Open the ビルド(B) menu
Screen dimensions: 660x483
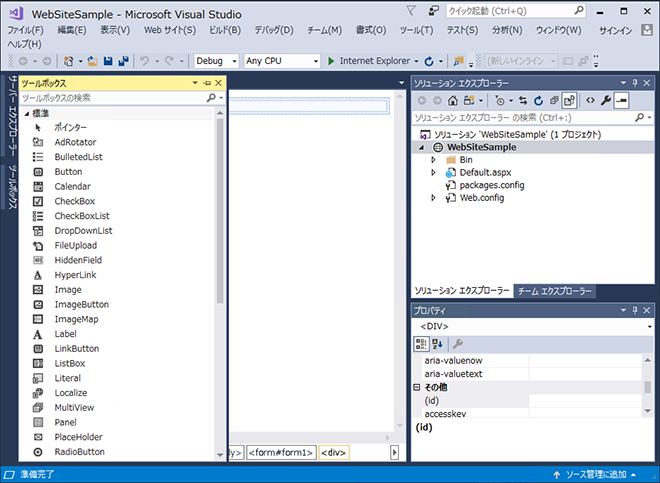pos(225,30)
